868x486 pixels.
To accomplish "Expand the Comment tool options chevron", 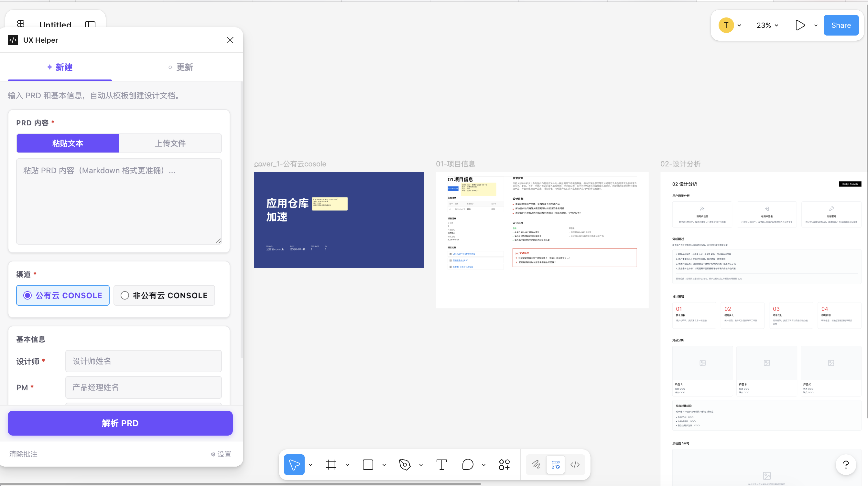I will (483, 465).
